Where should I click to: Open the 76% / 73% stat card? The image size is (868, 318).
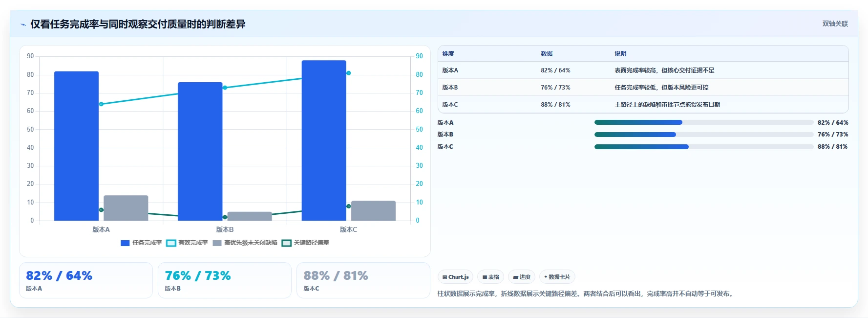(225, 280)
